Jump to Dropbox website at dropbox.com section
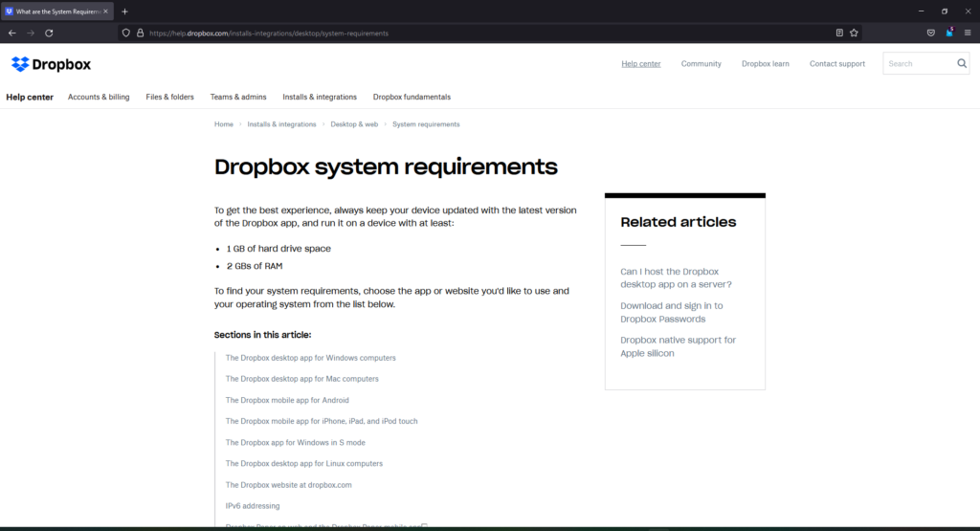980x531 pixels. point(288,485)
